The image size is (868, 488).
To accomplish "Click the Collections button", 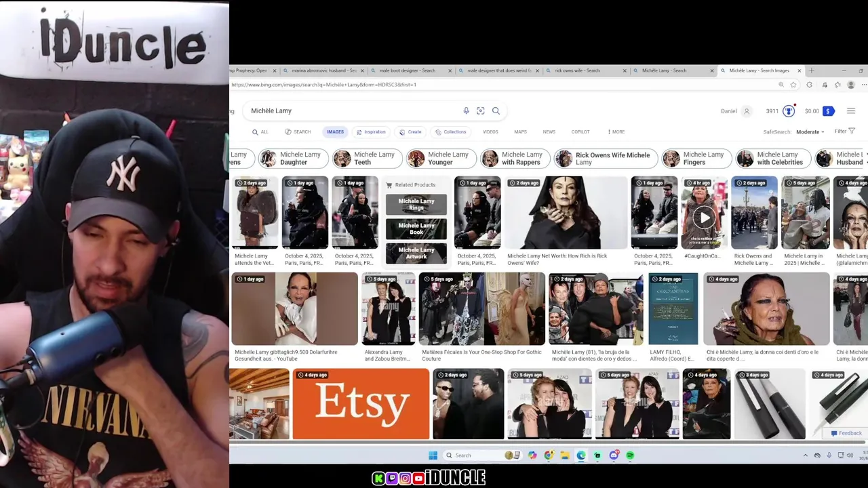I will [451, 132].
